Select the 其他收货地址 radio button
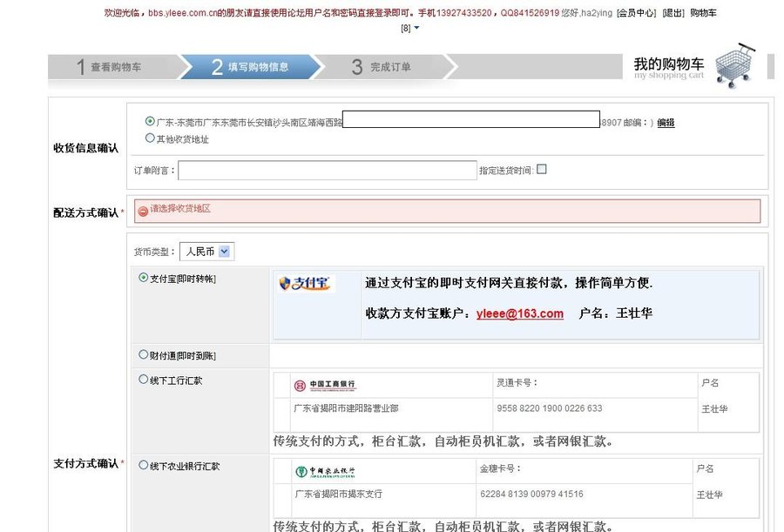Image resolution: width=784 pixels, height=532 pixels. 148,138
